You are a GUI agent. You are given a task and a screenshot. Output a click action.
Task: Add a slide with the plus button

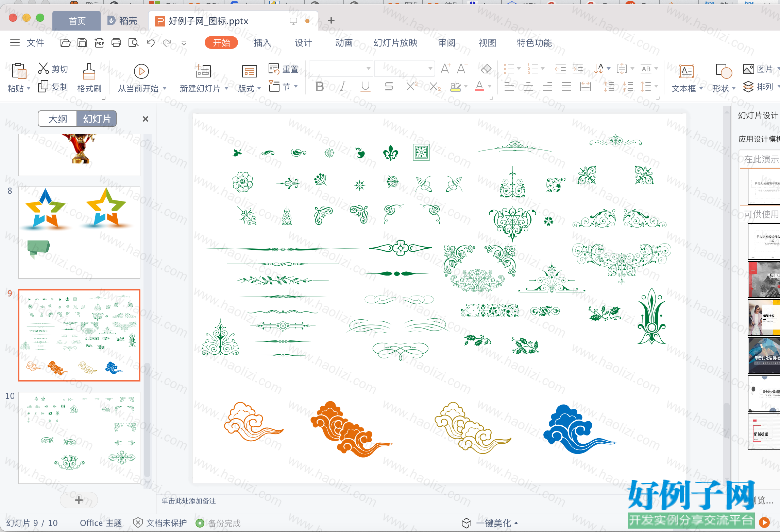(79, 500)
